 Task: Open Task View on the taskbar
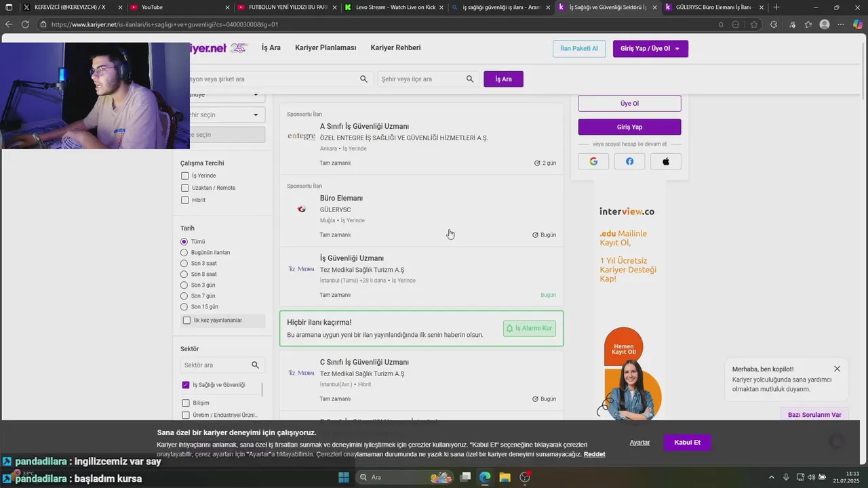pos(465,477)
